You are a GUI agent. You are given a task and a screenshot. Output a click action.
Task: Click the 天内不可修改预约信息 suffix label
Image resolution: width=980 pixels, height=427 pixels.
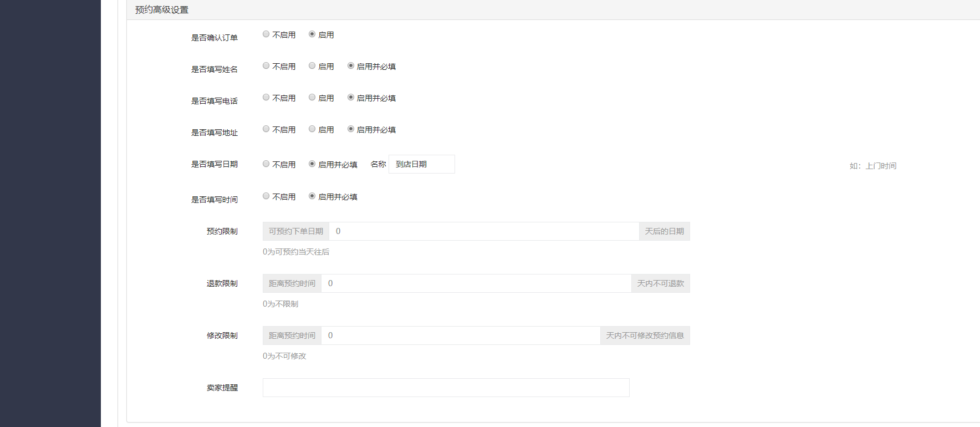[x=645, y=335]
